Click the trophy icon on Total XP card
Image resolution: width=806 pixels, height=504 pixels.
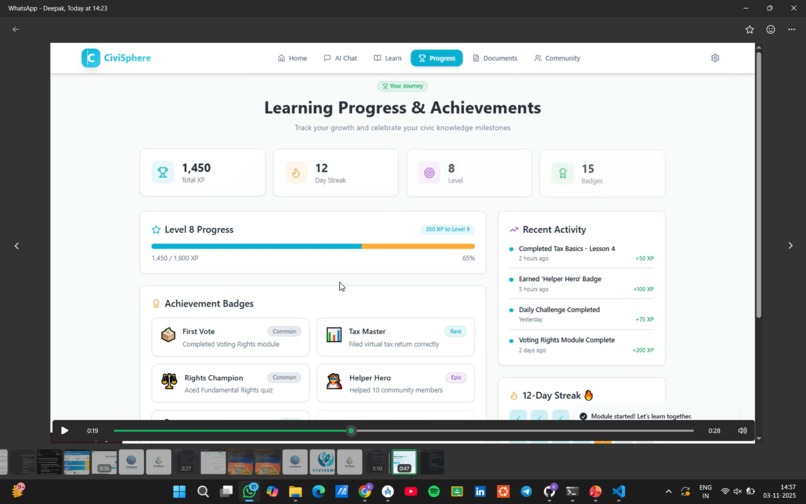tap(162, 173)
